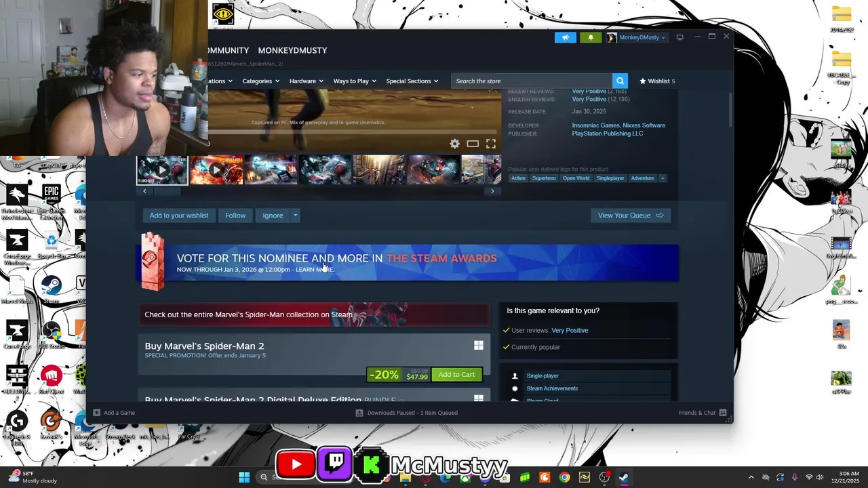Click Steam icon in taskbar
This screenshot has height=488, width=868.
tap(623, 477)
